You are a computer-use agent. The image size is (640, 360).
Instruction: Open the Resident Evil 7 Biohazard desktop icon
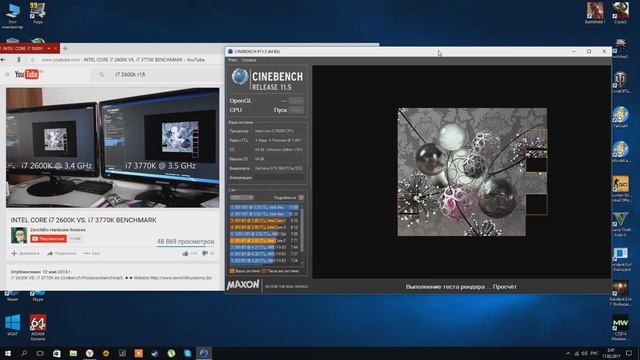coord(620,293)
